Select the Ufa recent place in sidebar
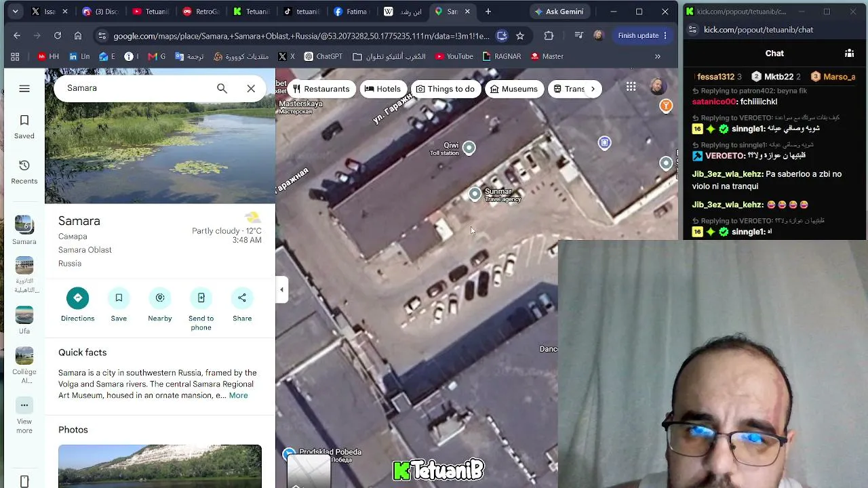Viewport: 868px width, 488px height. [x=24, y=321]
